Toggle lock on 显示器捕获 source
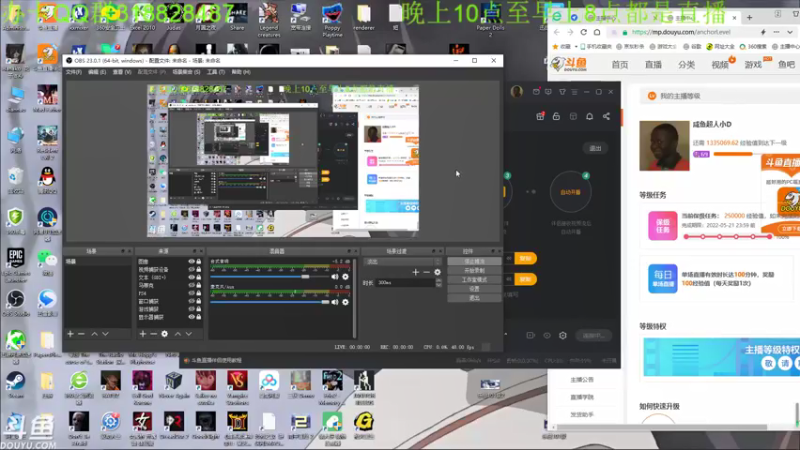800x450 pixels. pos(198,317)
